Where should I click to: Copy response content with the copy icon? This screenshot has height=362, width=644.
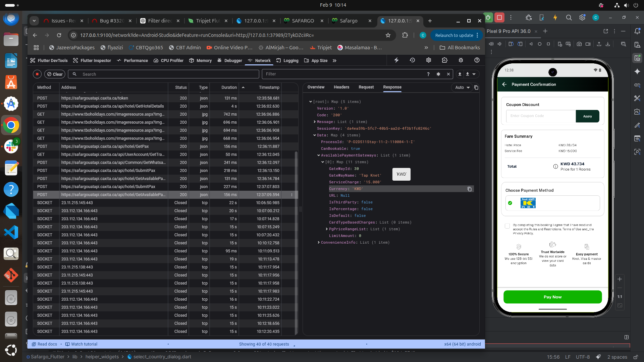[476, 87]
